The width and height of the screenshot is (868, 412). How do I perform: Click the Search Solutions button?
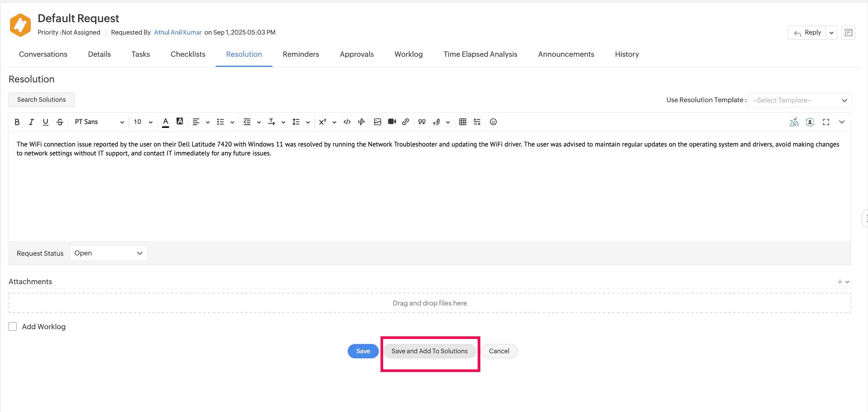coord(42,100)
